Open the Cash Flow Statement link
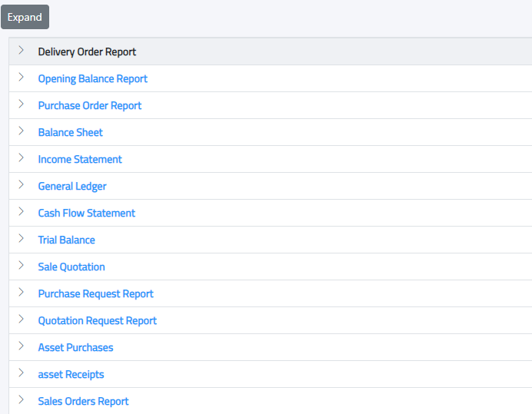The height and width of the screenshot is (414, 532). coord(86,214)
